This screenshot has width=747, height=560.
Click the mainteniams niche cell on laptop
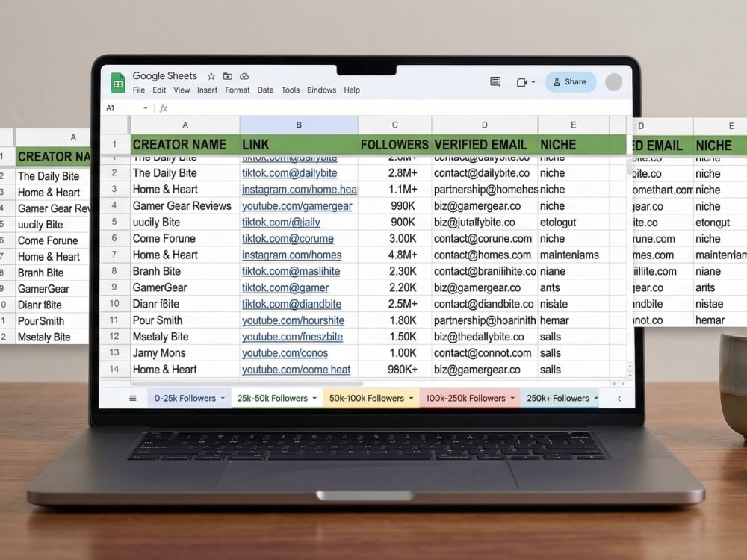click(x=573, y=255)
